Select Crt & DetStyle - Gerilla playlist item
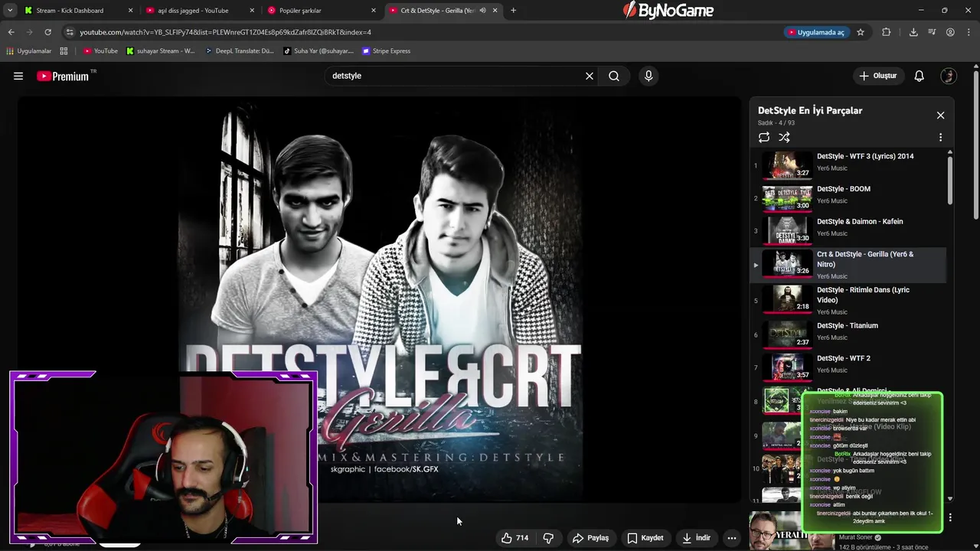 click(848, 265)
